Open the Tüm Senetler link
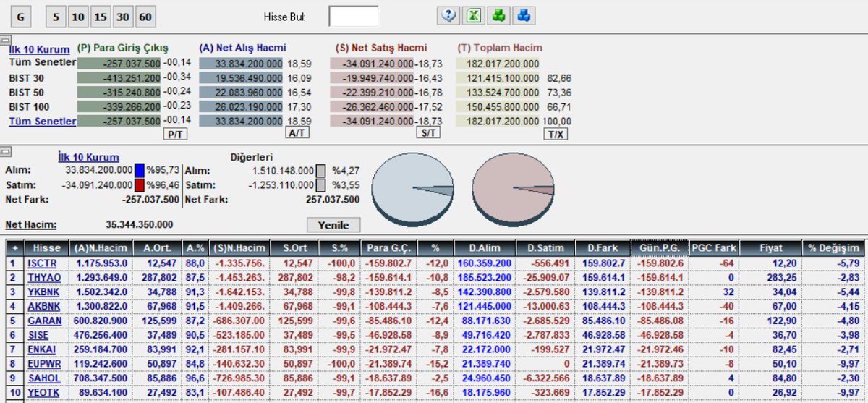 pos(42,121)
